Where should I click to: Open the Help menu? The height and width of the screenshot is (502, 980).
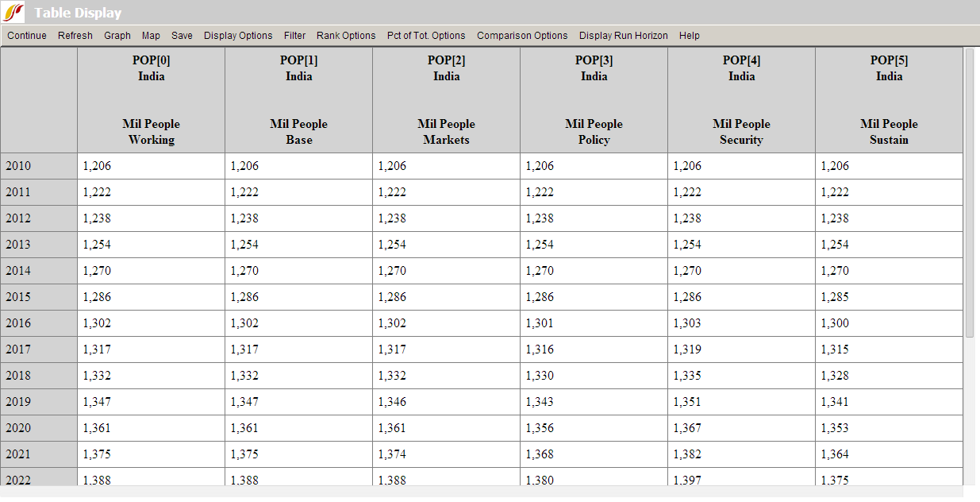[689, 35]
